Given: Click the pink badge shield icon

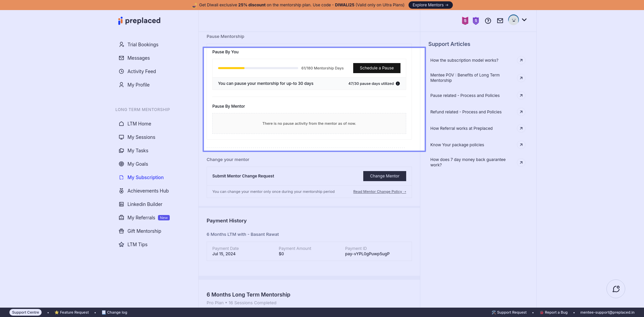Looking at the screenshot, I should coord(465,21).
